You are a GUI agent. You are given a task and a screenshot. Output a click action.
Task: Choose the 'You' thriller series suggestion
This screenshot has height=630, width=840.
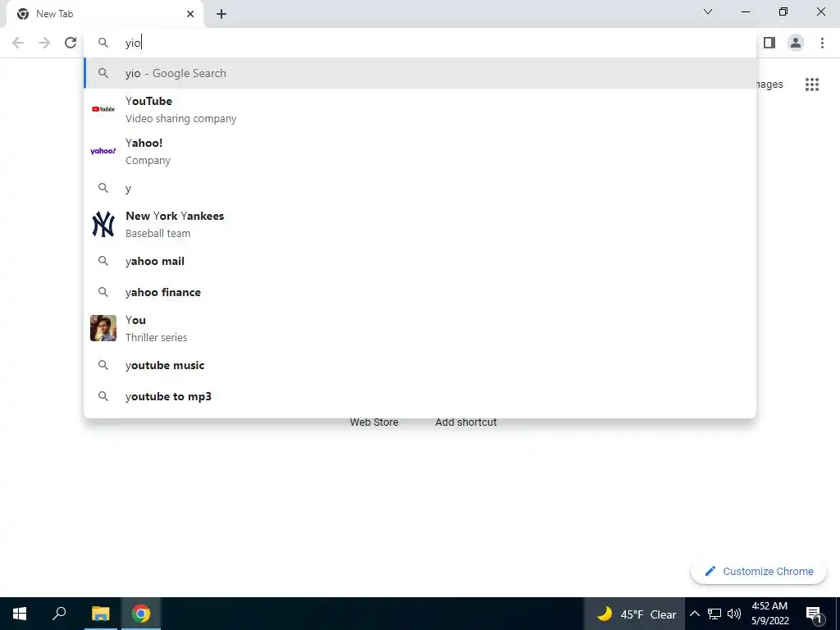(420, 328)
